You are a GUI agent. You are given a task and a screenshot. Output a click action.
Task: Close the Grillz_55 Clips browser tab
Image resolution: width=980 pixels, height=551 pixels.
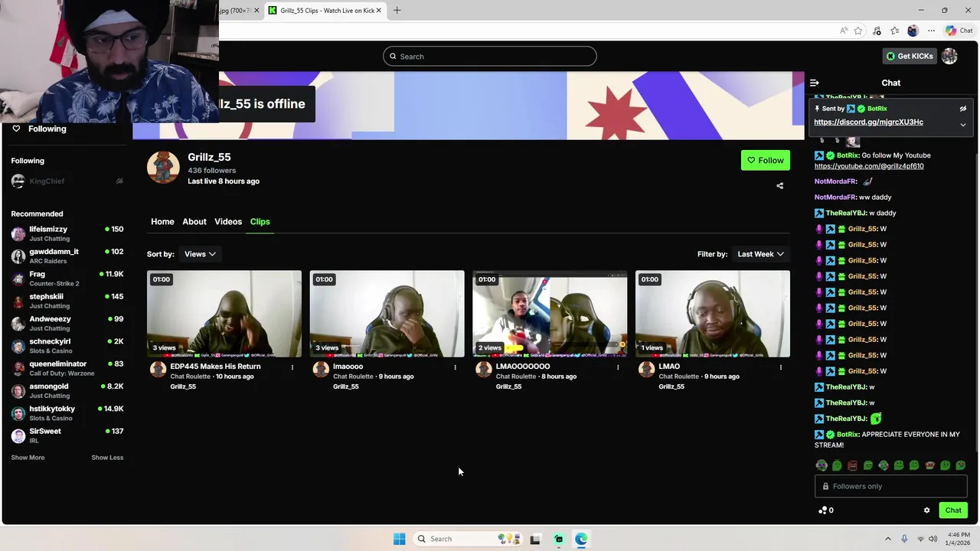(378, 11)
